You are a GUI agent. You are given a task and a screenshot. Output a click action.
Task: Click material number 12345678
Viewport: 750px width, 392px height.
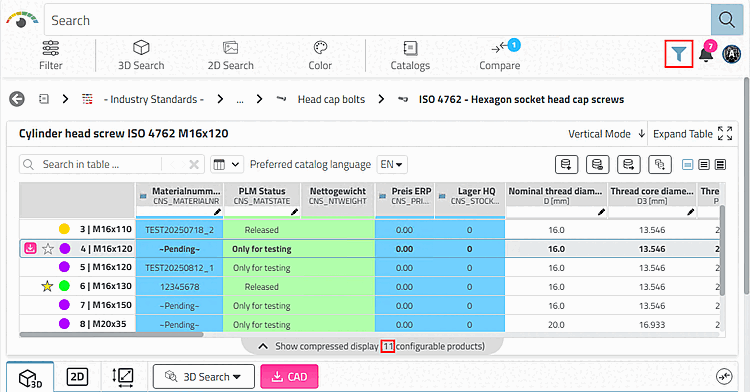tap(179, 287)
